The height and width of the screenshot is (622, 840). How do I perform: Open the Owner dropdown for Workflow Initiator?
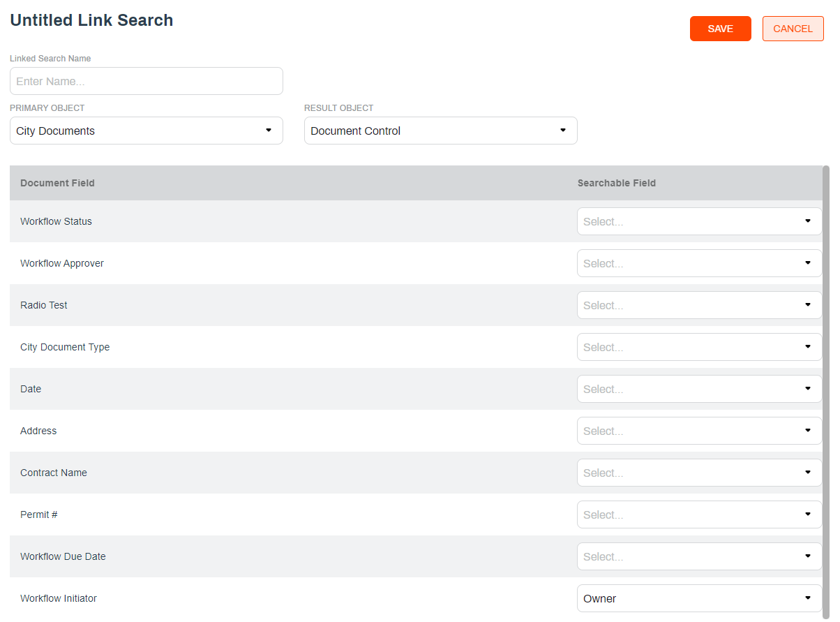pyautogui.click(x=700, y=598)
